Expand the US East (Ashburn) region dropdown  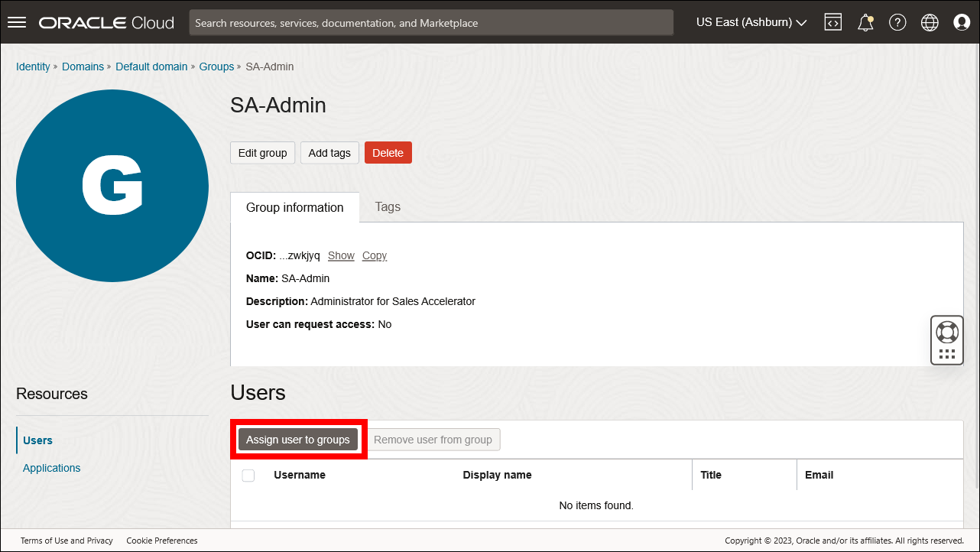(751, 22)
